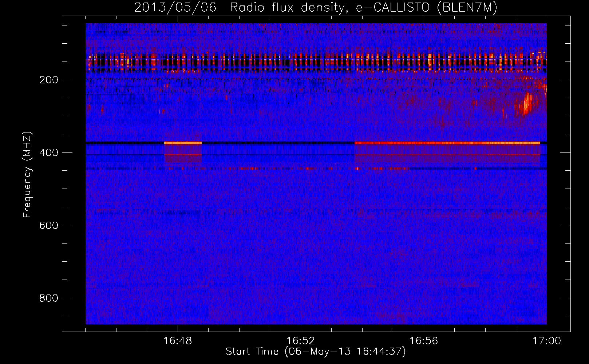Click the 400 frequency tick label
Viewport: 589px width, 364px height.
point(49,153)
